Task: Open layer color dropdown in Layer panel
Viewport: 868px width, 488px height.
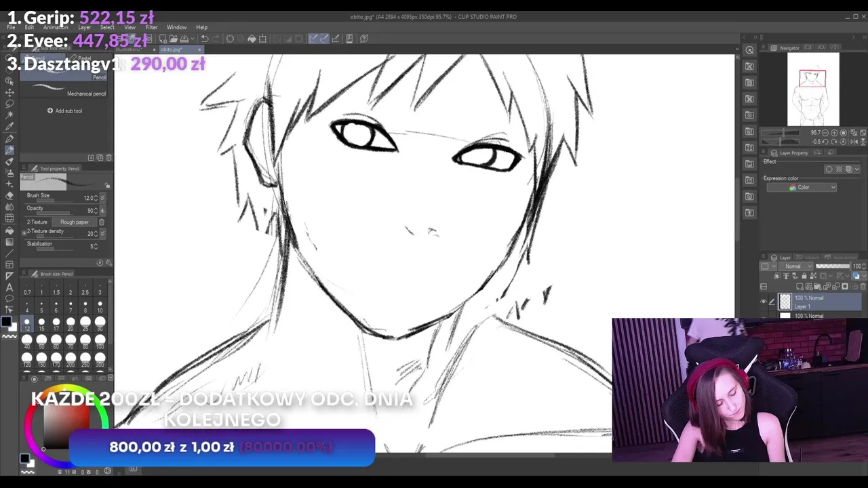Action: [863, 276]
